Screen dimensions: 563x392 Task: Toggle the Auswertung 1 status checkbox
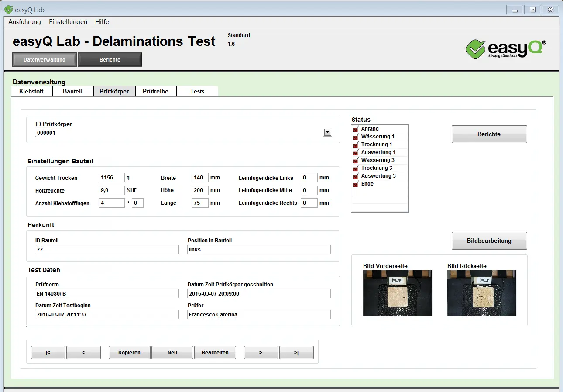pyautogui.click(x=355, y=152)
